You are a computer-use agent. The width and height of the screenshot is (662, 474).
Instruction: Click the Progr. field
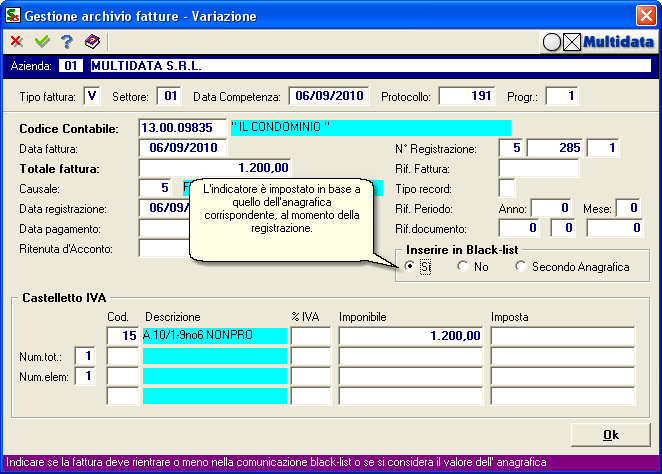pos(562,96)
